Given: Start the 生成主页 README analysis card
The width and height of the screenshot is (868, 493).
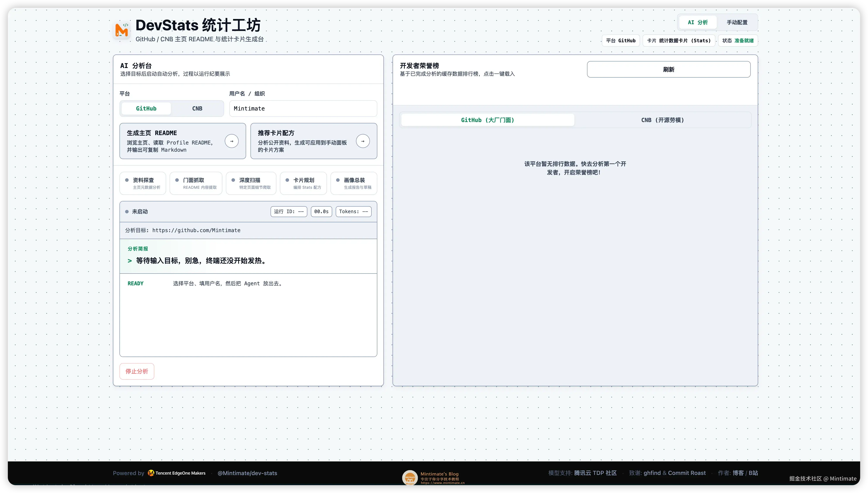Looking at the screenshot, I should pos(182,141).
